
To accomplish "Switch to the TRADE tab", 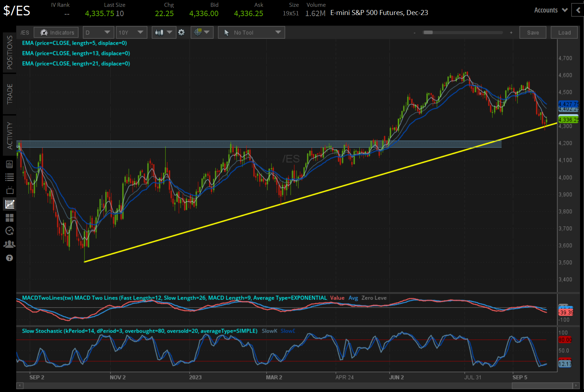I will tap(10, 94).
